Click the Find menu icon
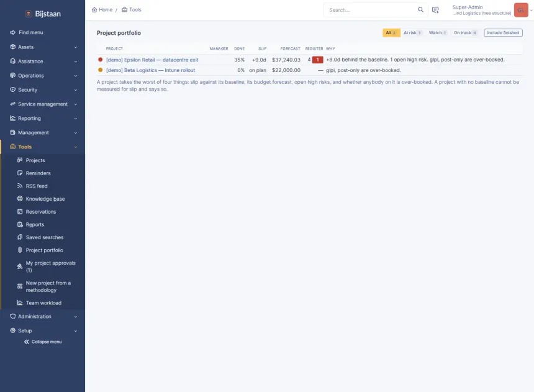Image resolution: width=534 pixels, height=392 pixels. (12, 32)
